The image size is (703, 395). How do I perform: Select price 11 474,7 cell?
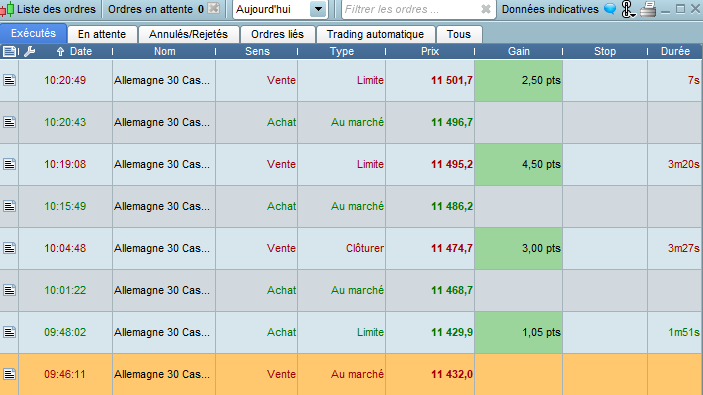pyautogui.click(x=430, y=248)
